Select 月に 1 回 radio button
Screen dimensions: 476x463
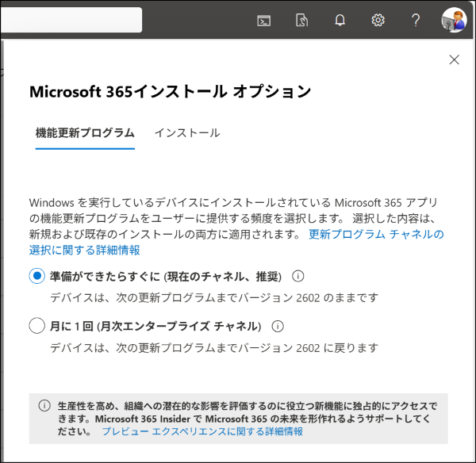(x=36, y=326)
